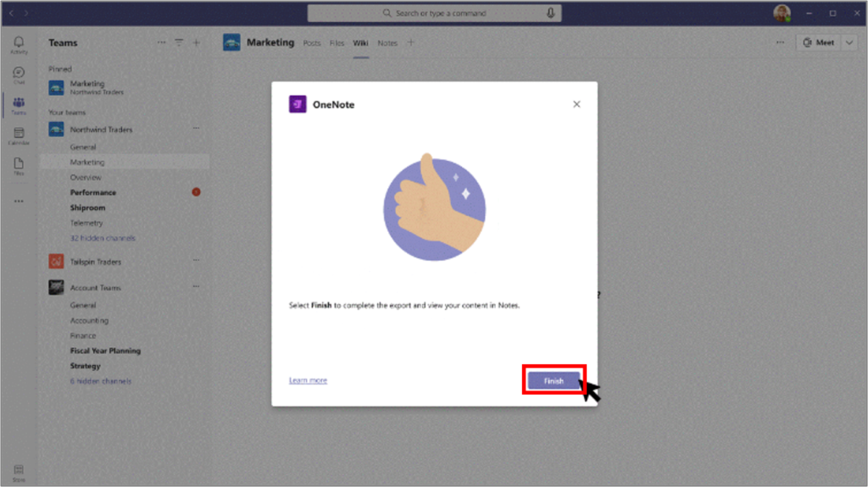Expand the 6 hidden channels link

click(x=101, y=381)
